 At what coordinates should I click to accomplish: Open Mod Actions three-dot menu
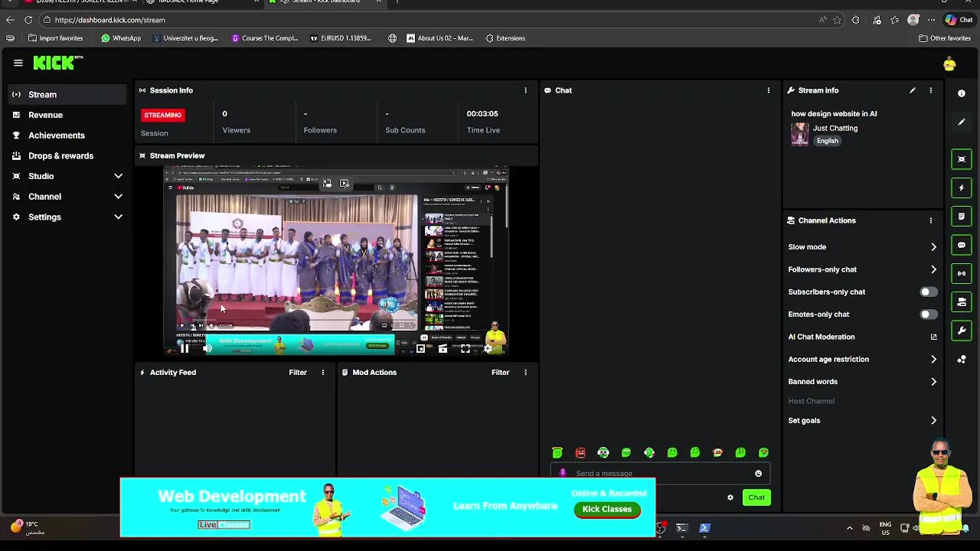(525, 373)
